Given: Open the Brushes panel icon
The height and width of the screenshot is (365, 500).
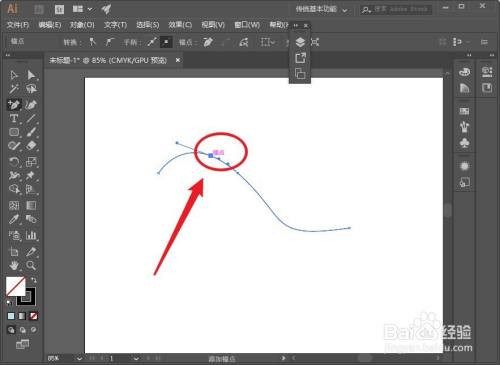Looking at the screenshot, I should pos(464,127).
